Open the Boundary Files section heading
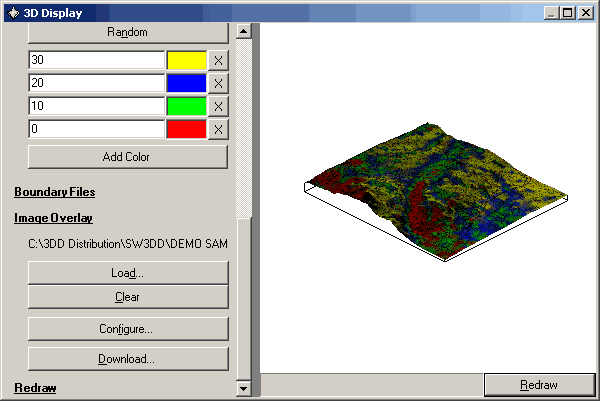 (x=55, y=192)
